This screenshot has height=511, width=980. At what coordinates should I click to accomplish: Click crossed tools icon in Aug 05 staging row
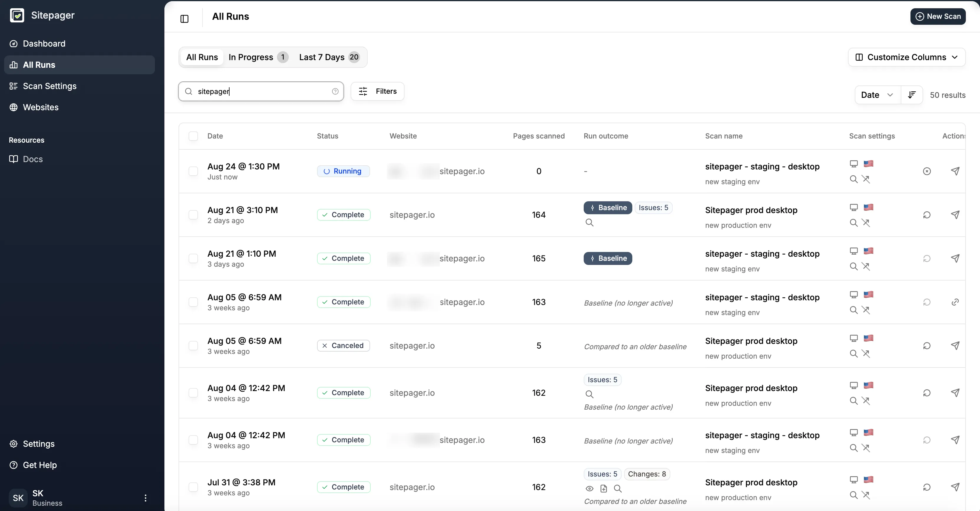(x=866, y=310)
